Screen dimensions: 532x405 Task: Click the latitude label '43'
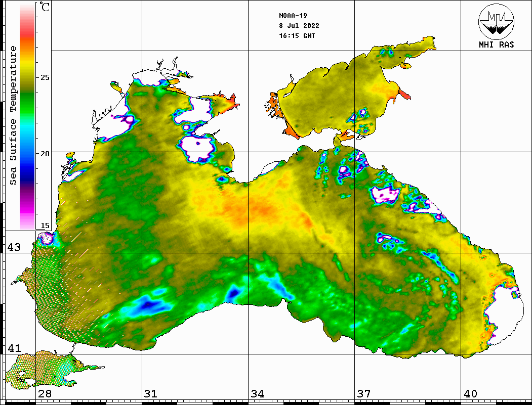(x=14, y=247)
